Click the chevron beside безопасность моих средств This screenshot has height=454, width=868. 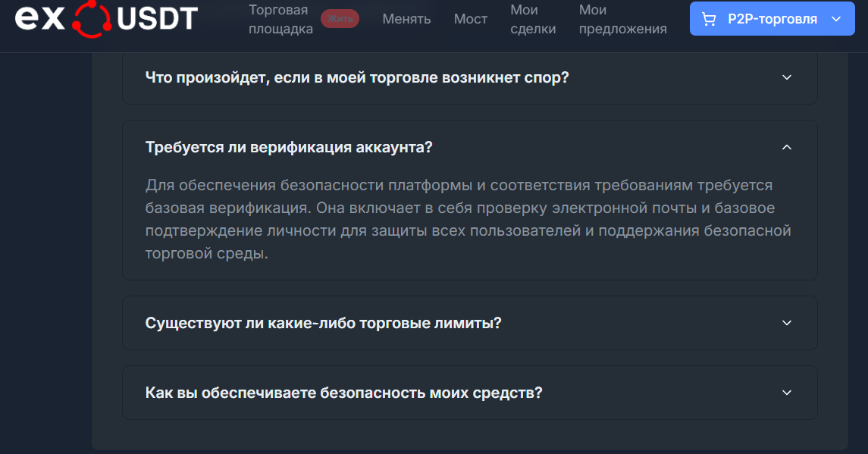point(786,393)
